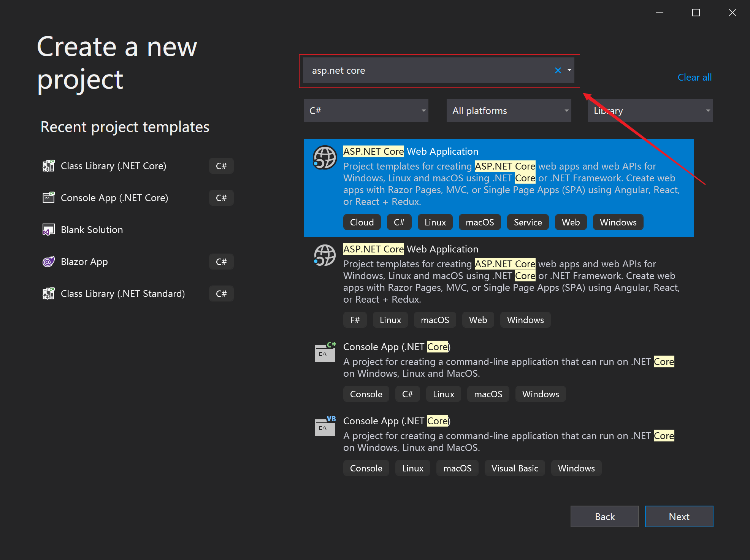Click the Class Library (.NET Core) template icon
This screenshot has width=750, height=560.
pos(48,166)
